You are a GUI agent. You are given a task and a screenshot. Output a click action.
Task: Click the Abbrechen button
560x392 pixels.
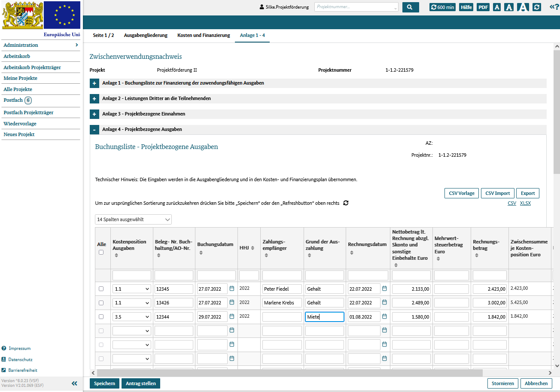tap(536, 383)
